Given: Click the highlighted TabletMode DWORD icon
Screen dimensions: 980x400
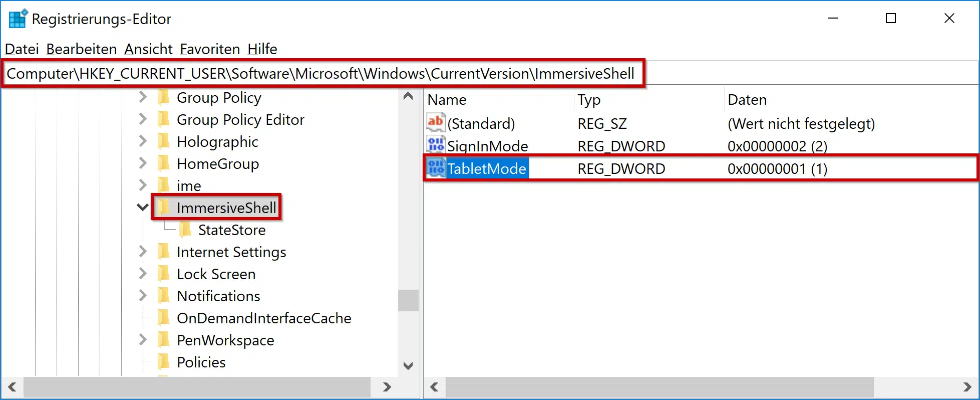Looking at the screenshot, I should point(435,168).
